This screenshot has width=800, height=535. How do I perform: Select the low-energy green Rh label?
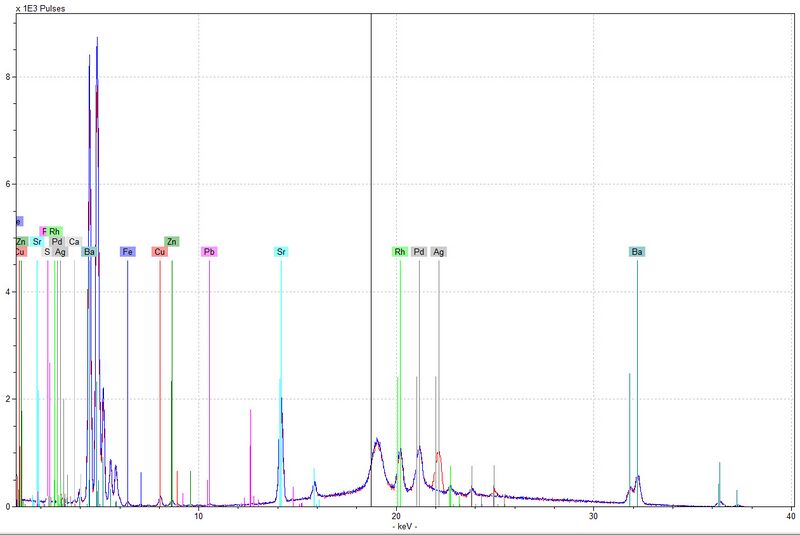(x=55, y=232)
